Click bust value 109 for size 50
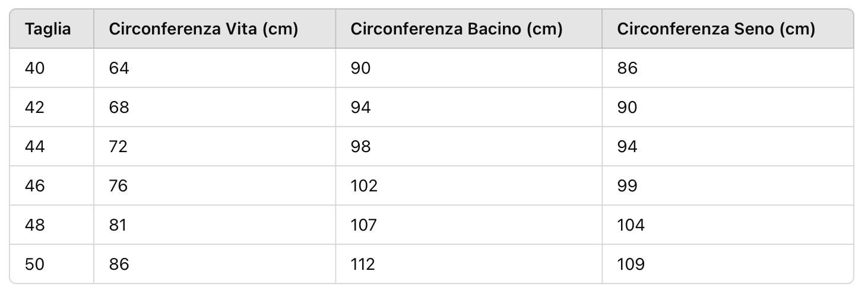The image size is (868, 296). (x=631, y=264)
